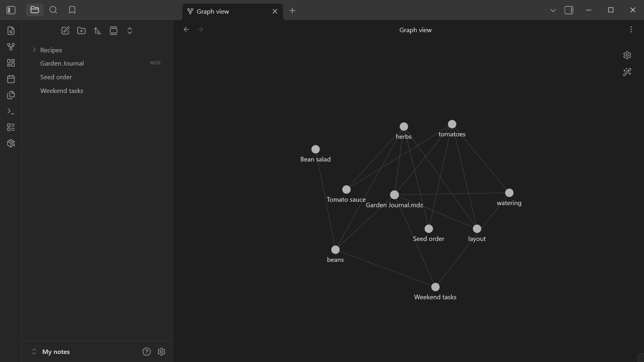Close the Graph view tab

click(275, 11)
